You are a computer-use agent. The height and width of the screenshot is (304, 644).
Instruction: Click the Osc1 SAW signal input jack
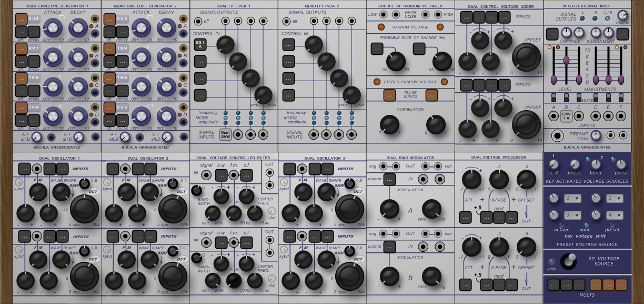click(x=225, y=134)
